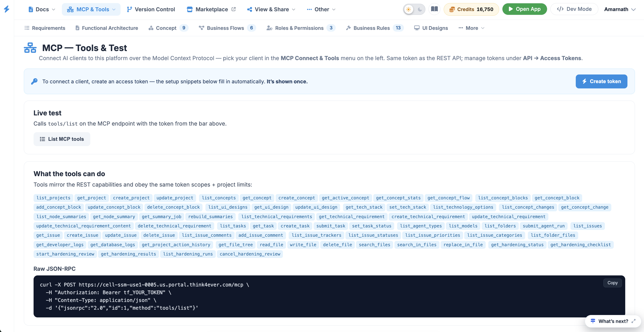The width and height of the screenshot is (644, 332).
Task: Click List MCP tools button
Action: [x=62, y=139]
